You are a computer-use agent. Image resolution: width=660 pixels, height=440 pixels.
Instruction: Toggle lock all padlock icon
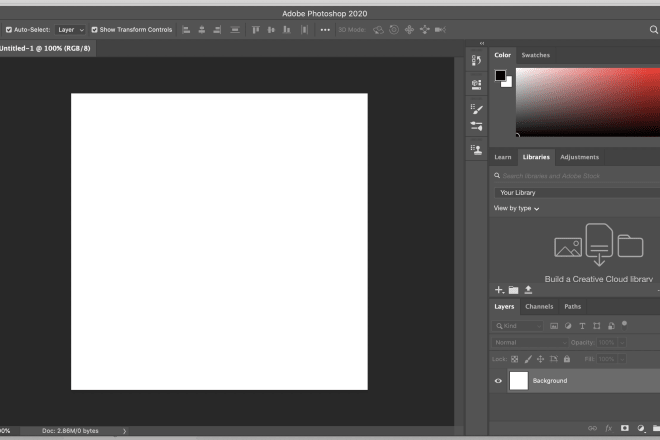point(567,359)
